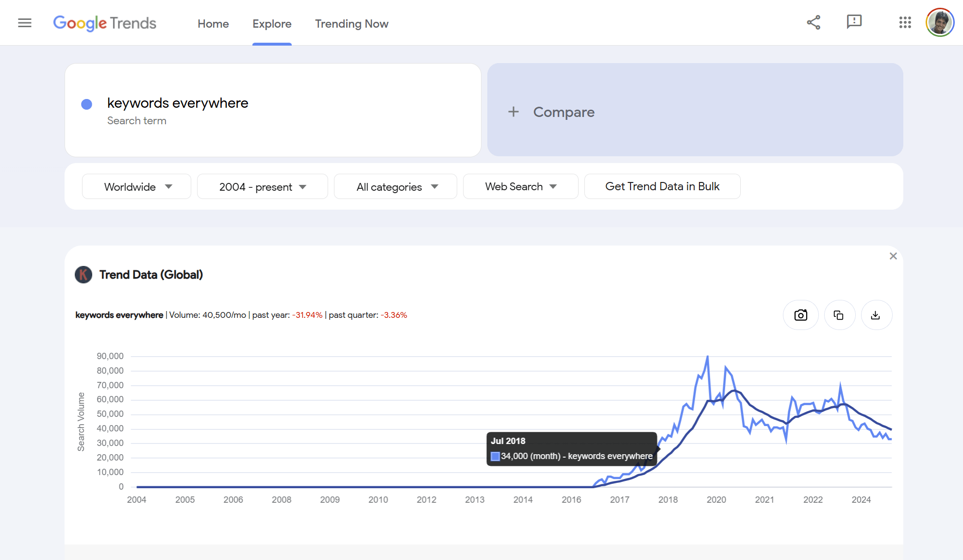Share this trends page

(814, 22)
